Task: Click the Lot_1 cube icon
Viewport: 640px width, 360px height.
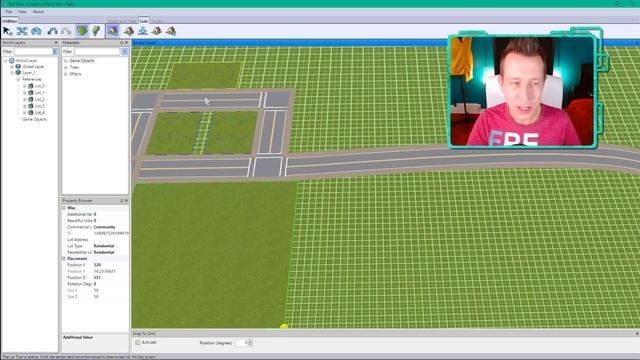Action: pos(31,93)
